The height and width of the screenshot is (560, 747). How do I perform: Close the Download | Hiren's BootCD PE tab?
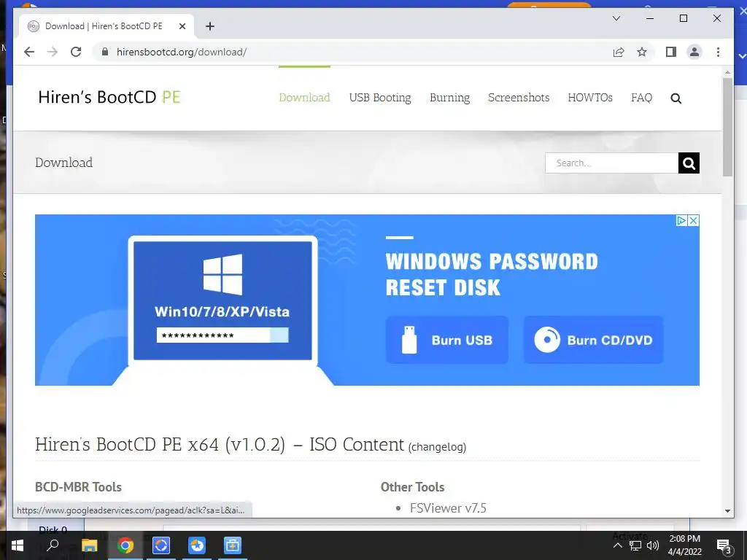coord(182,26)
